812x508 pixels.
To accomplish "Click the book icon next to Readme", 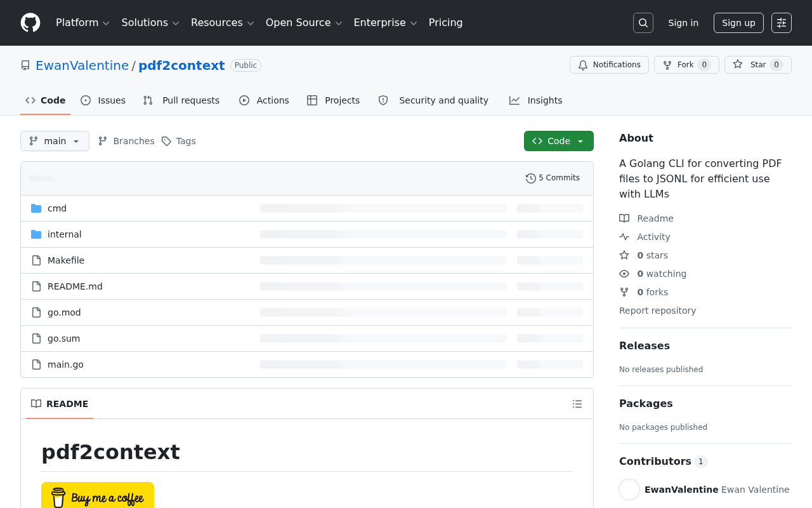I will pos(624,218).
